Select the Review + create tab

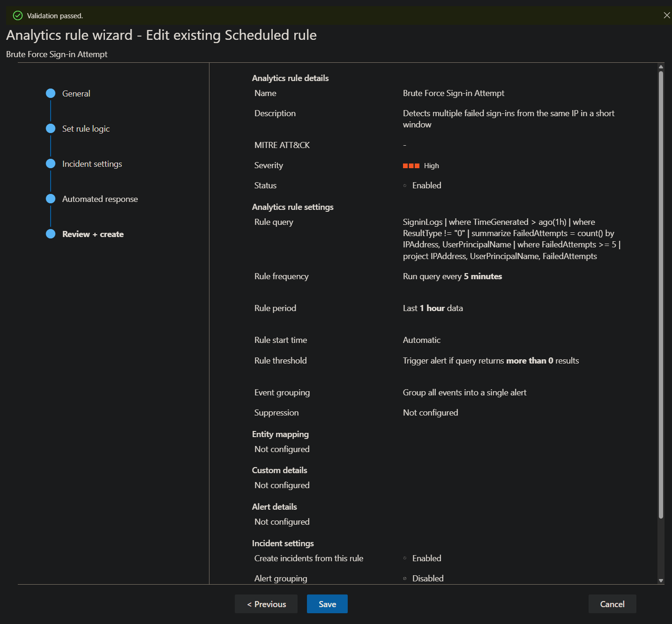(x=93, y=234)
